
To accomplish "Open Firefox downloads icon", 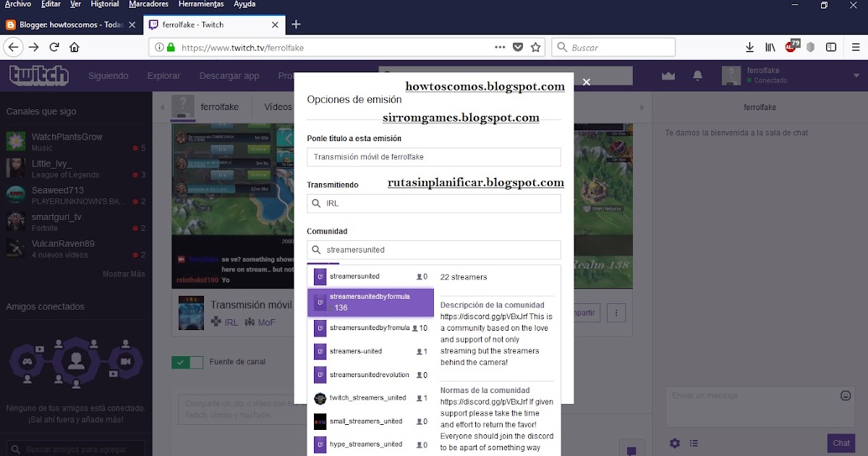I will coord(750,46).
